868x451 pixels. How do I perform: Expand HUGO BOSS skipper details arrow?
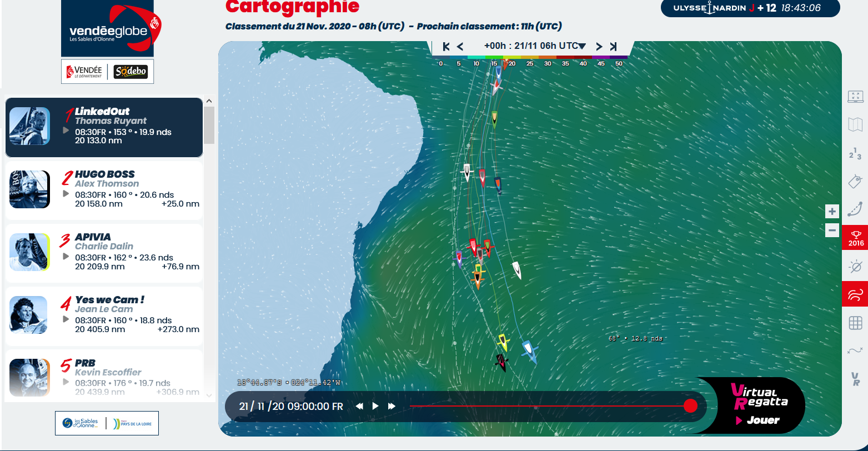coord(66,193)
